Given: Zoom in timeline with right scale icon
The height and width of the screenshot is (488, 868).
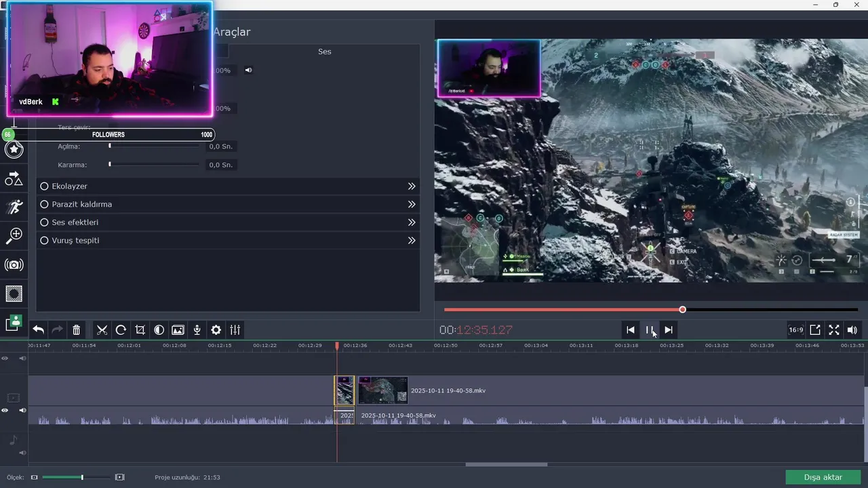Looking at the screenshot, I should [120, 477].
